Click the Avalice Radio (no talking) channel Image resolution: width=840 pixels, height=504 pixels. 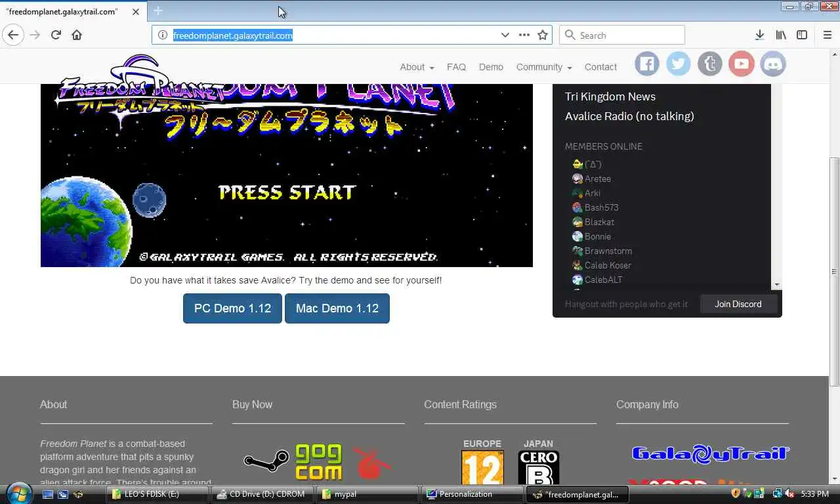[x=629, y=116]
